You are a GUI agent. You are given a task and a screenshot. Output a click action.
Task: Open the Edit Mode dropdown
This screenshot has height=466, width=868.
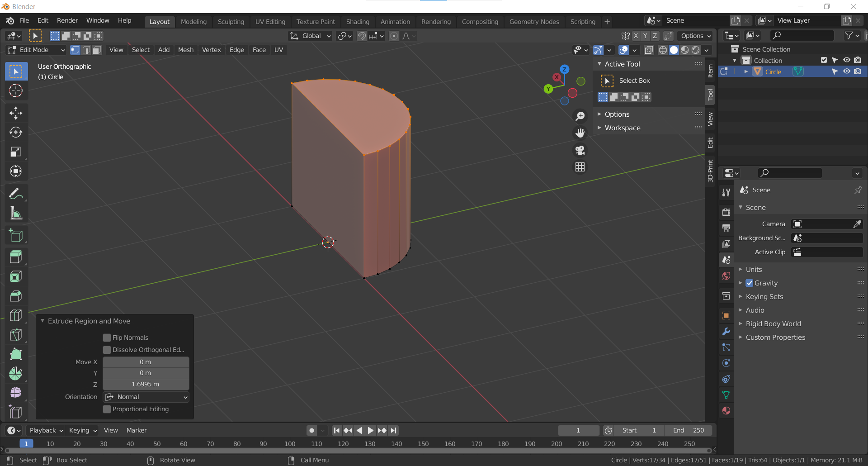tap(36, 50)
